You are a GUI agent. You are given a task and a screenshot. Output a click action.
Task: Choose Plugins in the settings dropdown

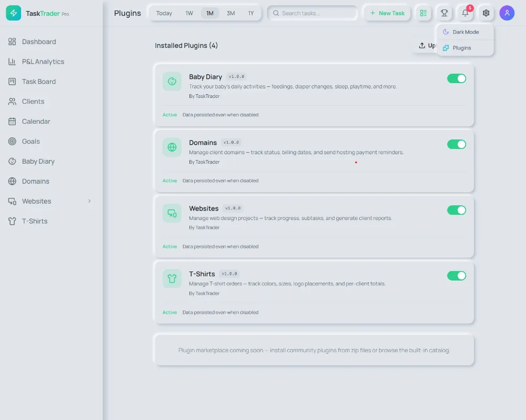tap(461, 48)
